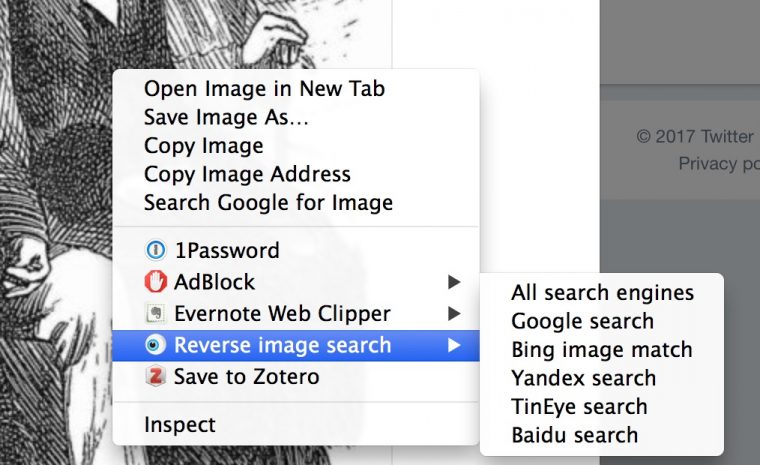Choose Copy Image from context menu

(204, 146)
